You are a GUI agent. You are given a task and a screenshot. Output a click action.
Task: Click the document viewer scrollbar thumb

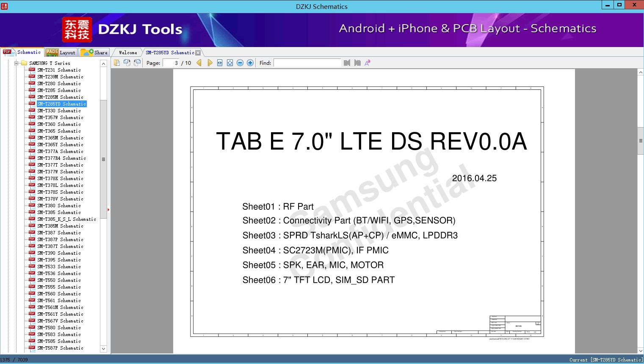[x=641, y=141]
